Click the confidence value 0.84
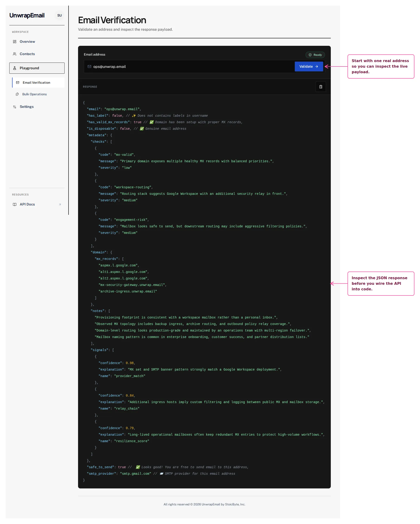Viewport: 420px width, 524px height. (130, 396)
